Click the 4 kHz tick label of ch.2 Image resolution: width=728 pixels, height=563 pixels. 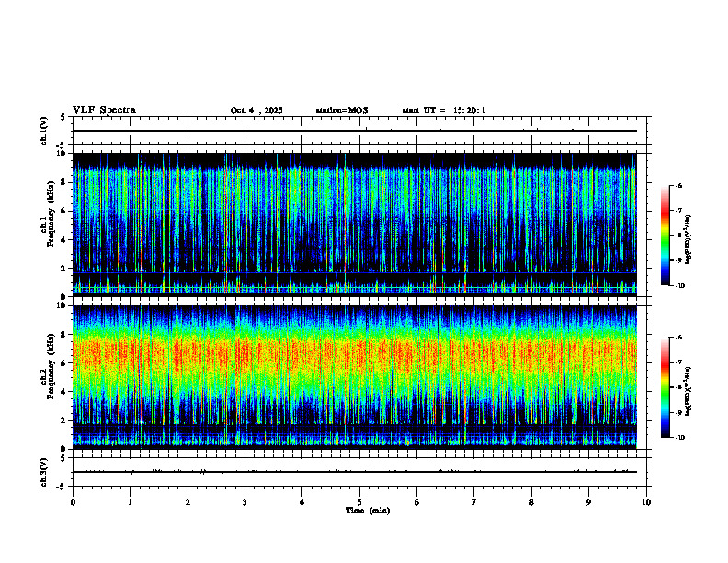[x=63, y=392]
